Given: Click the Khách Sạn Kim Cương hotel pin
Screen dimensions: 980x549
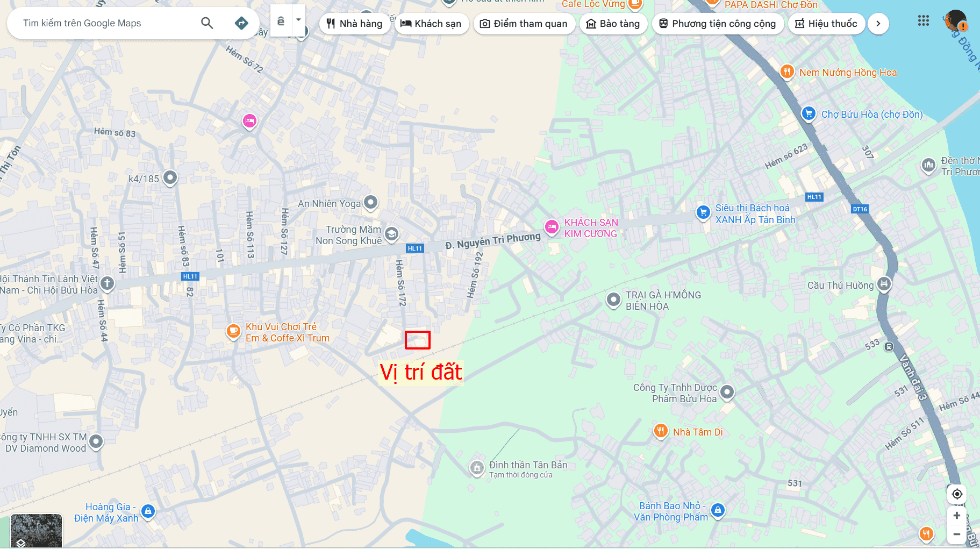Looking at the screenshot, I should 552,227.
